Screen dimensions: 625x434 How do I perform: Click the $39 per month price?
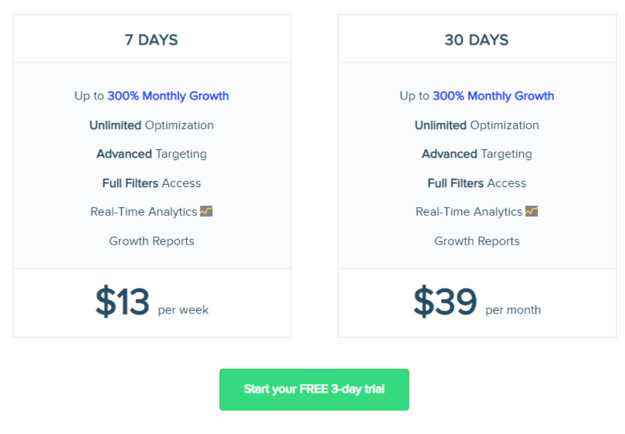(477, 301)
